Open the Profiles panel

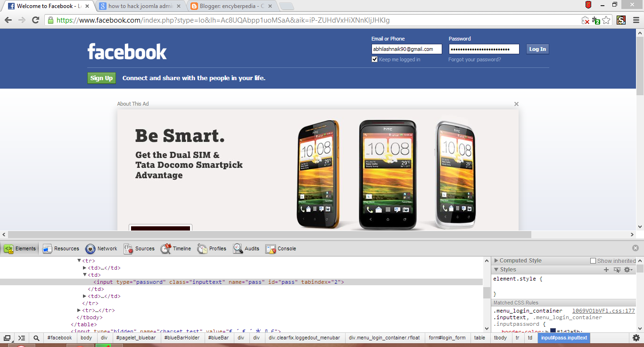pyautogui.click(x=212, y=248)
